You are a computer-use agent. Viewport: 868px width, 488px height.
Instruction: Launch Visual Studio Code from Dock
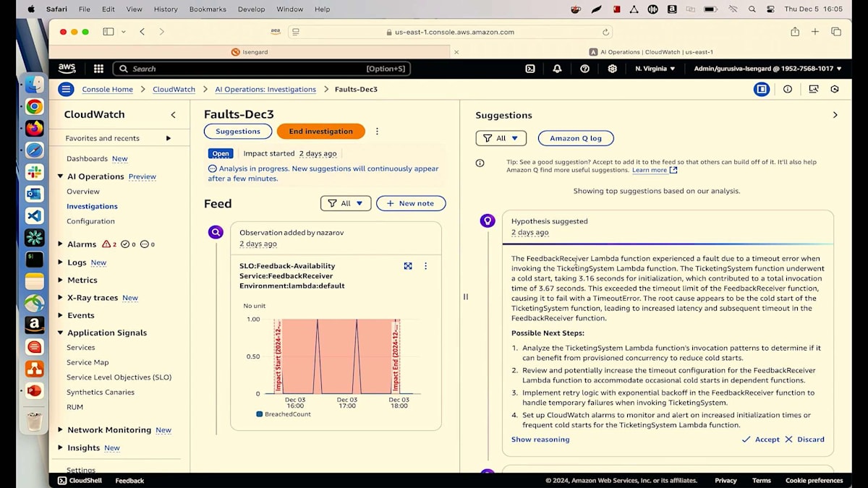34,215
